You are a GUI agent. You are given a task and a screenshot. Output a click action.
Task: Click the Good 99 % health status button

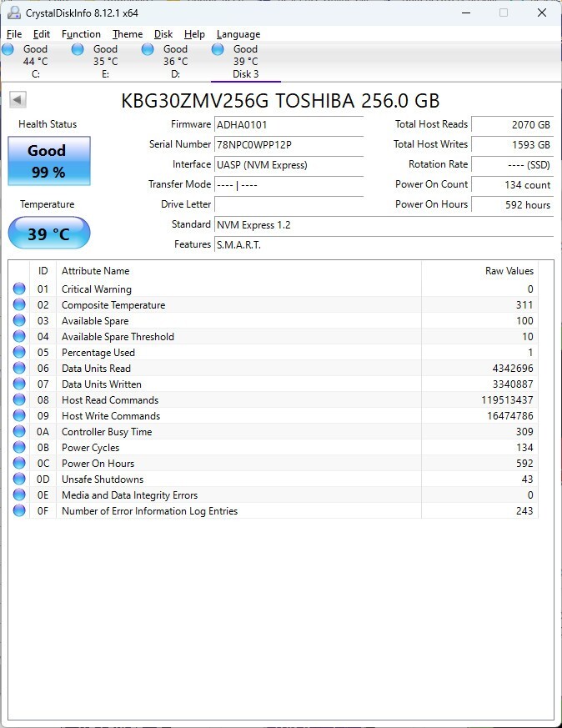pos(49,161)
